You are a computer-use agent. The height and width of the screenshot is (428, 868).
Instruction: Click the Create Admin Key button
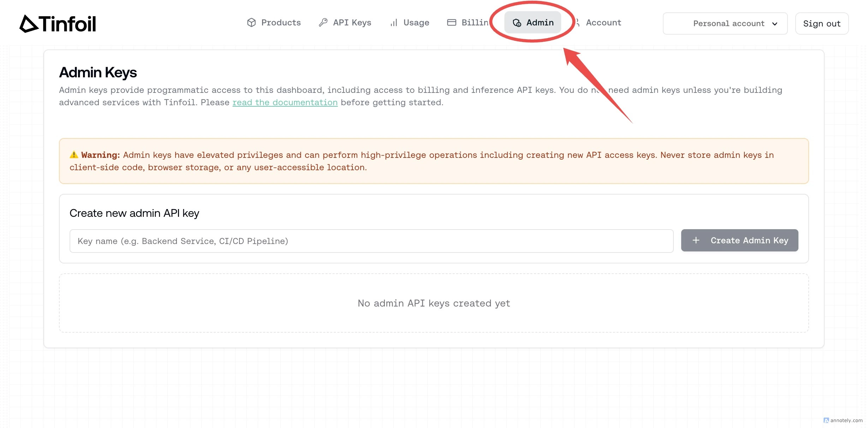(739, 240)
